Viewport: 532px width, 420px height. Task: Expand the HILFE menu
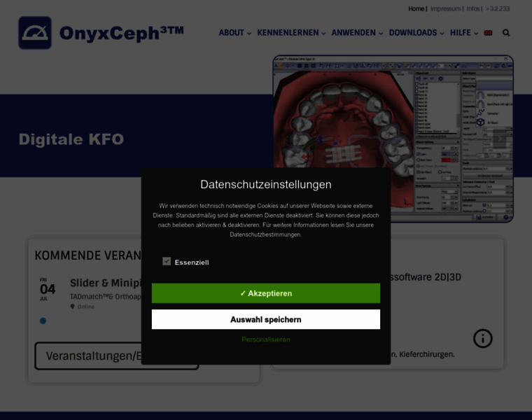464,33
